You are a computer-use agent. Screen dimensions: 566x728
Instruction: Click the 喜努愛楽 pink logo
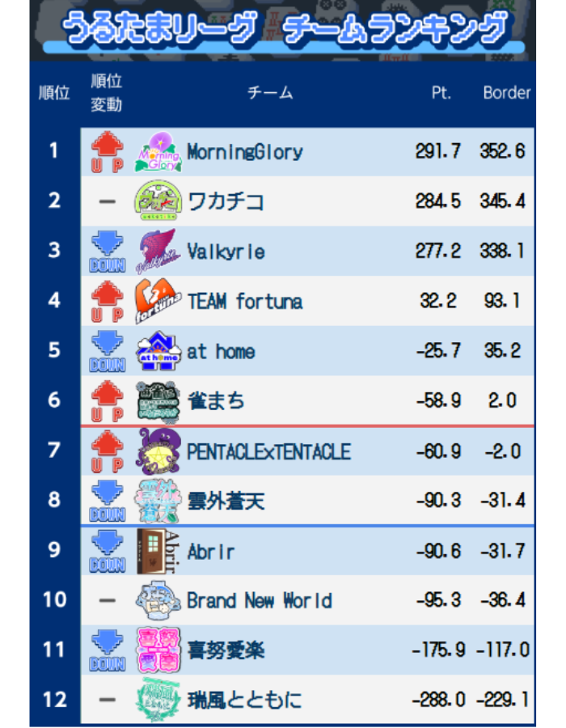(x=158, y=650)
